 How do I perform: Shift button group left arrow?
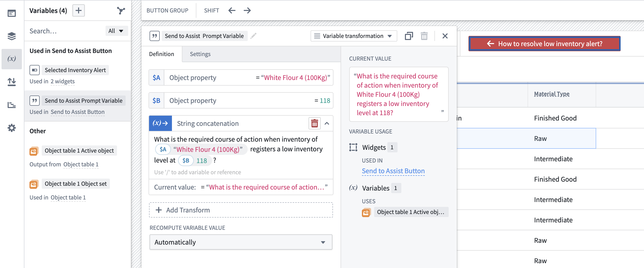tap(232, 10)
